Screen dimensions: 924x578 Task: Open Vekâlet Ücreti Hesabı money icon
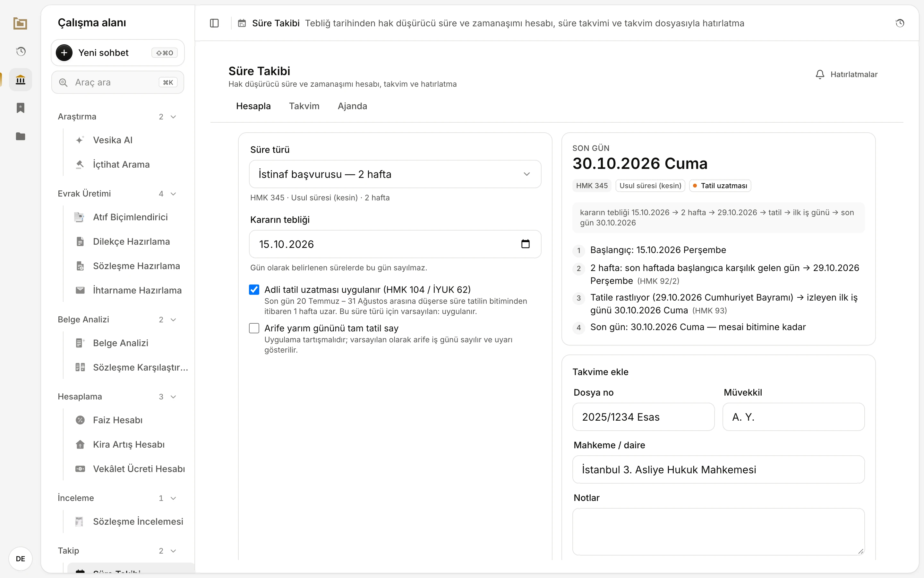80,469
